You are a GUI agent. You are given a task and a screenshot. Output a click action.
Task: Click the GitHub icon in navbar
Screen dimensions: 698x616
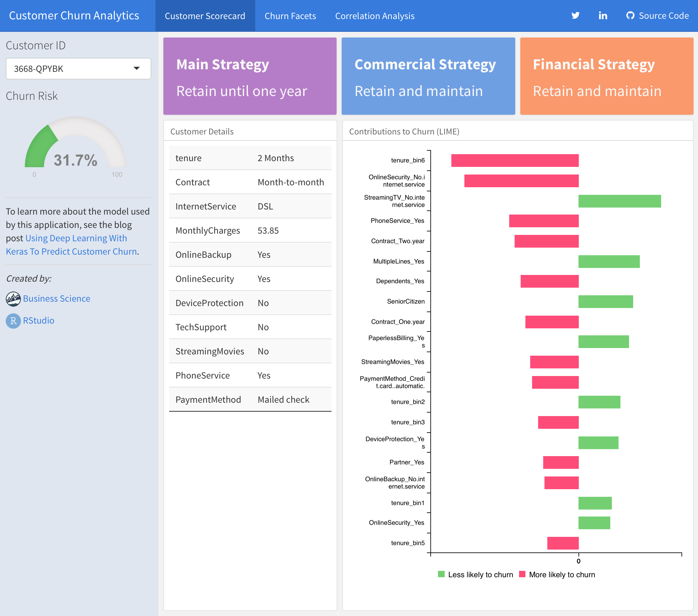click(x=630, y=16)
